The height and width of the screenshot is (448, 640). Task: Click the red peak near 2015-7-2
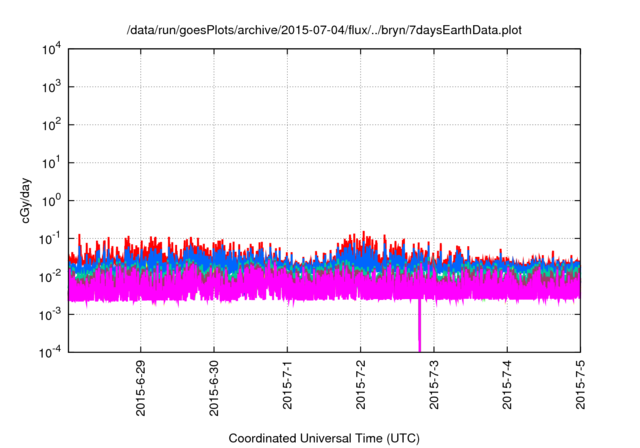pos(364,235)
